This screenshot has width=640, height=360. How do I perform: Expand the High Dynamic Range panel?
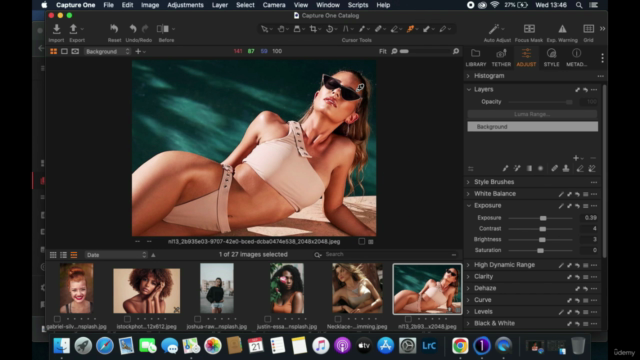pyautogui.click(x=468, y=265)
